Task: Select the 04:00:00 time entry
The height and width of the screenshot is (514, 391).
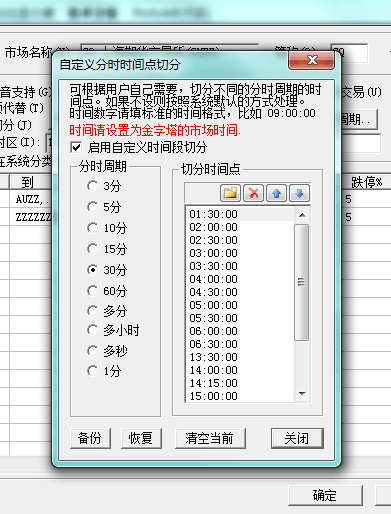Action: 240,279
